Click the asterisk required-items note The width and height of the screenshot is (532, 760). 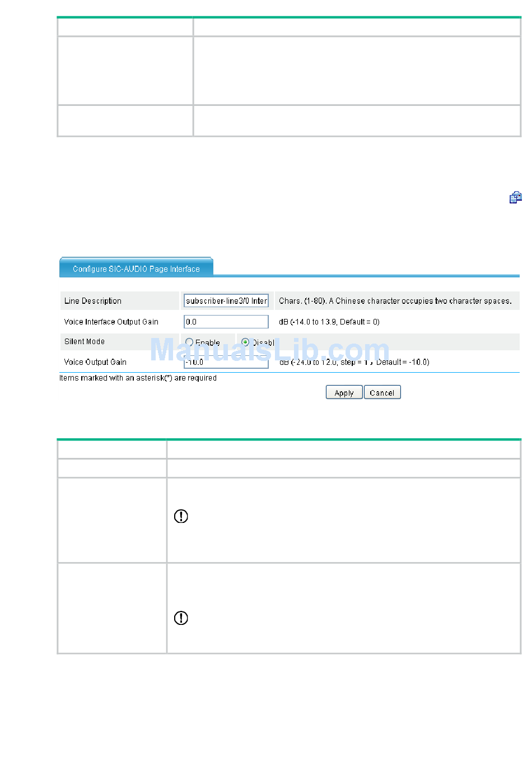click(138, 378)
